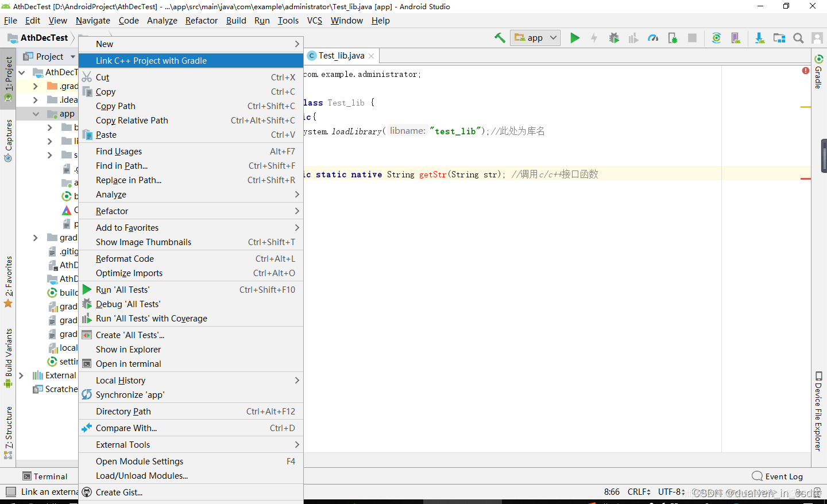The image size is (827, 504).
Task: Expand the gradle folder under project root
Action: [x=36, y=238]
